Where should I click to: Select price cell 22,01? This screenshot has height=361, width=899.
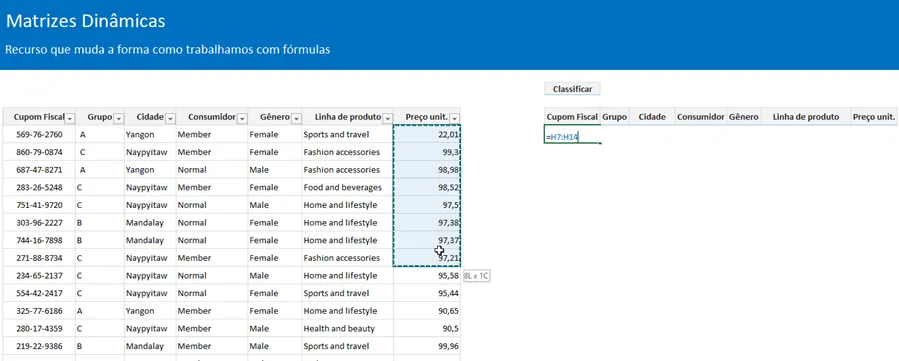coord(427,135)
